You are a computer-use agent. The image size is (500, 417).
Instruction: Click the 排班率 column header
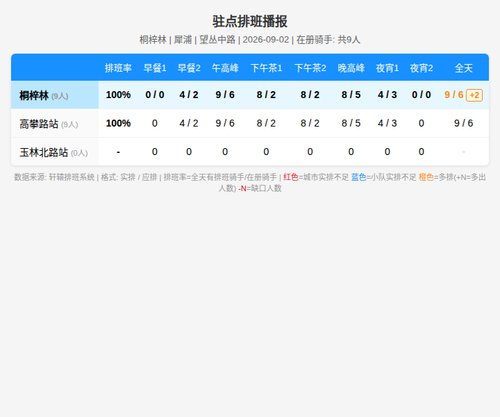click(118, 68)
